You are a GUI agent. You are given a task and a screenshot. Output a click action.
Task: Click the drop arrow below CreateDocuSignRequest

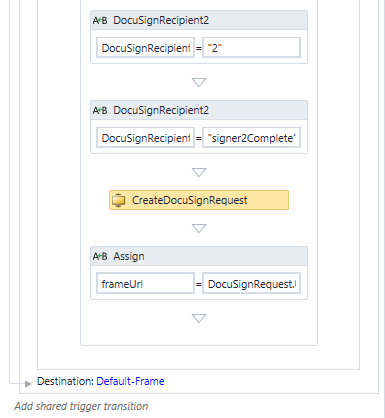click(x=199, y=228)
